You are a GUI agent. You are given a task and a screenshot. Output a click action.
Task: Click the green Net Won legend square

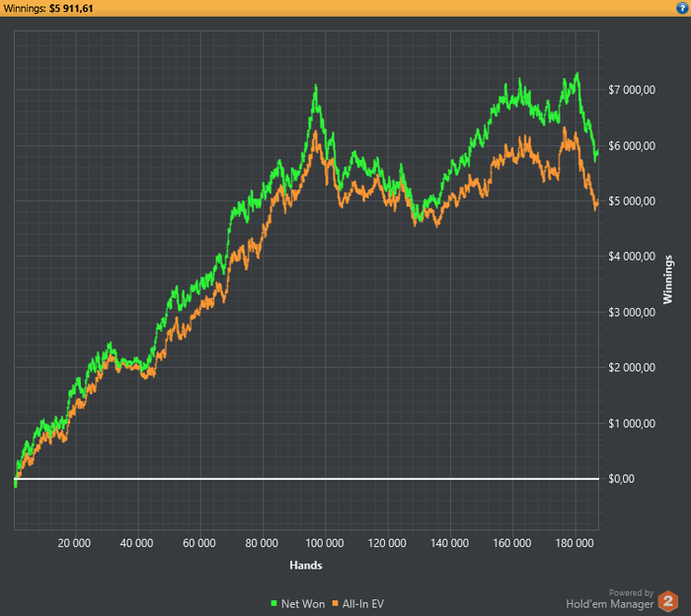[x=273, y=602]
